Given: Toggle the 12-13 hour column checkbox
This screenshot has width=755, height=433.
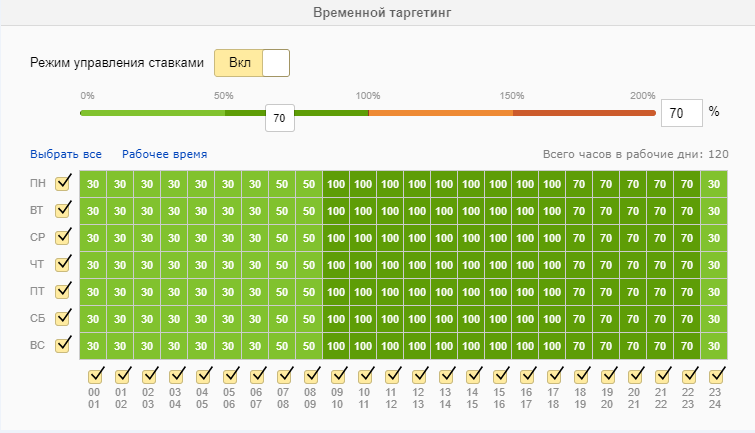Looking at the screenshot, I should click(419, 375).
